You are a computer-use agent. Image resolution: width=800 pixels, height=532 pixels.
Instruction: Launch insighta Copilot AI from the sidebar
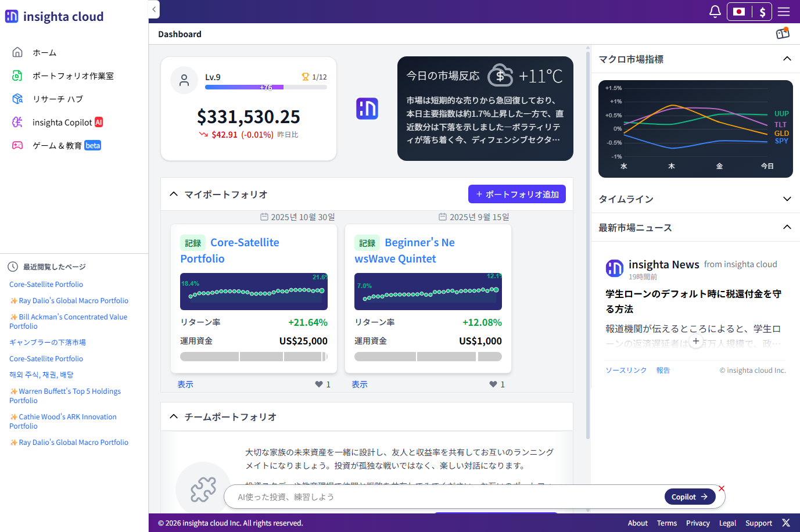point(16,122)
